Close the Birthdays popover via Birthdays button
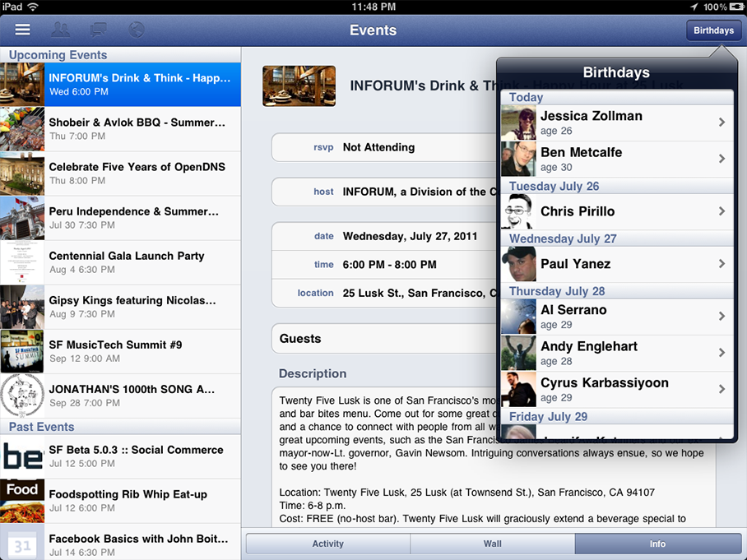 pyautogui.click(x=713, y=30)
